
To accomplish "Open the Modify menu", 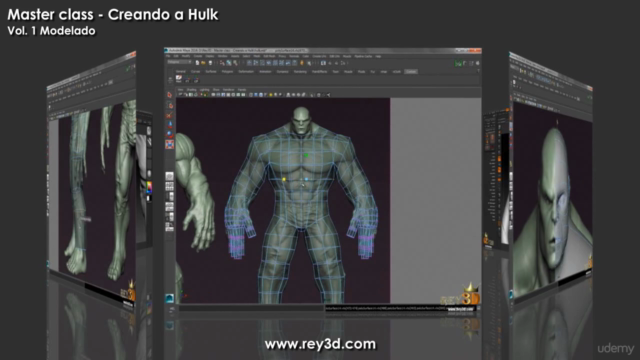I will pos(186,56).
